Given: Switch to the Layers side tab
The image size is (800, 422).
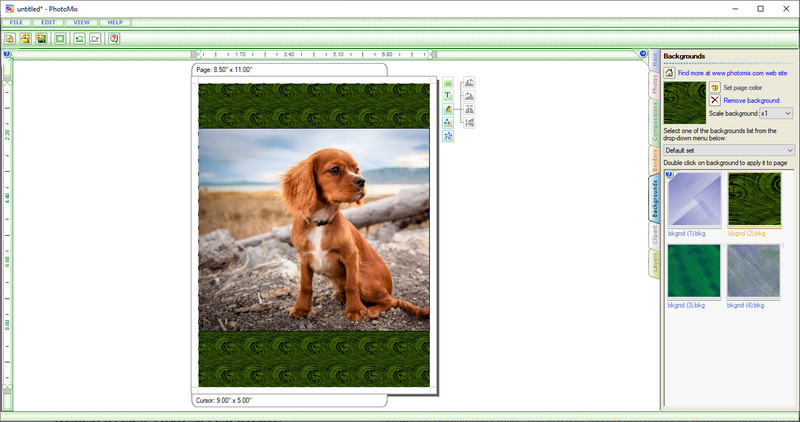Looking at the screenshot, I should point(655,263).
